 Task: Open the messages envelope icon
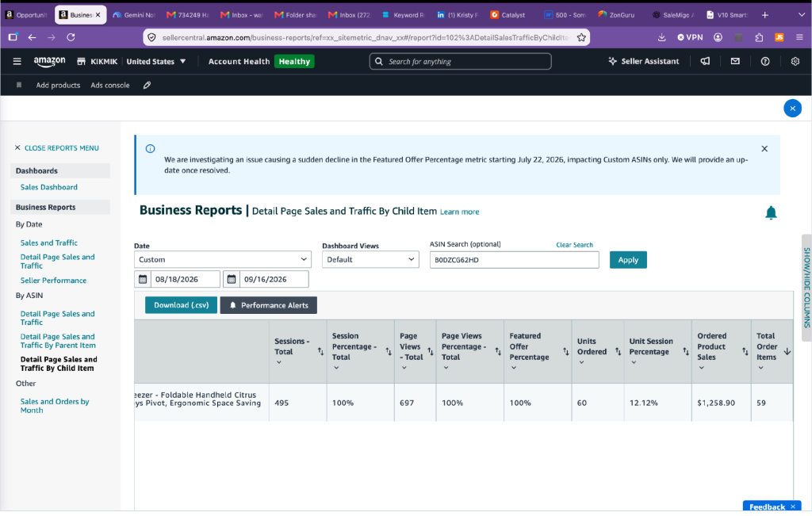coord(735,61)
